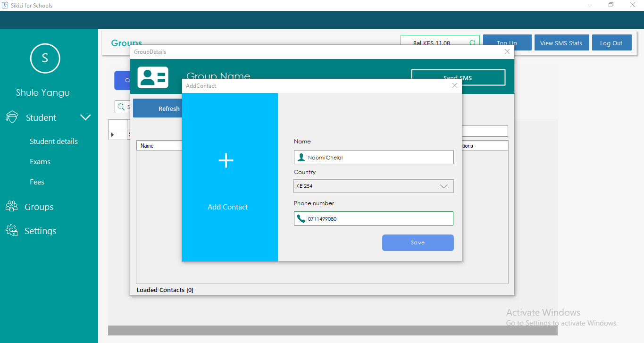Image resolution: width=644 pixels, height=343 pixels.
Task: Click the person icon in Name field
Action: tap(301, 157)
